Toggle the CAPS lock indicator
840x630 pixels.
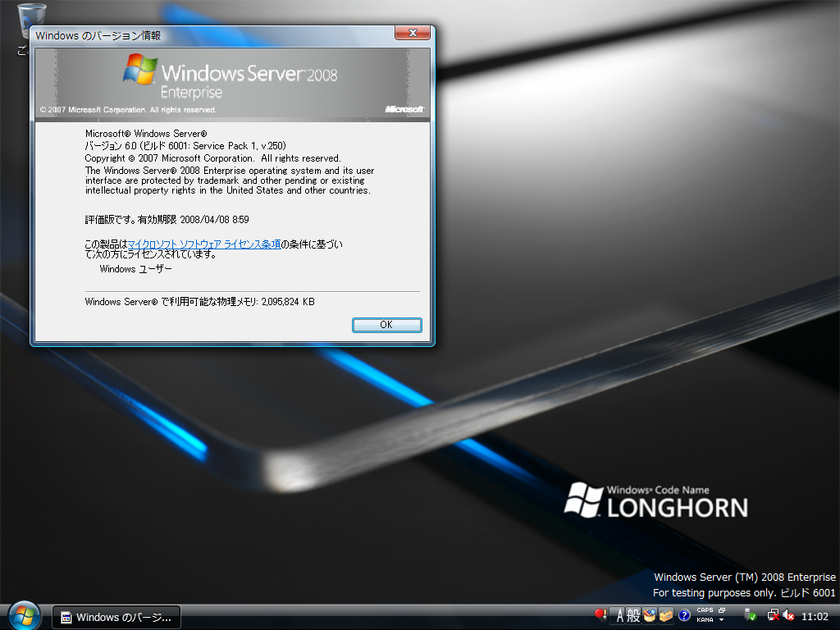(x=705, y=610)
